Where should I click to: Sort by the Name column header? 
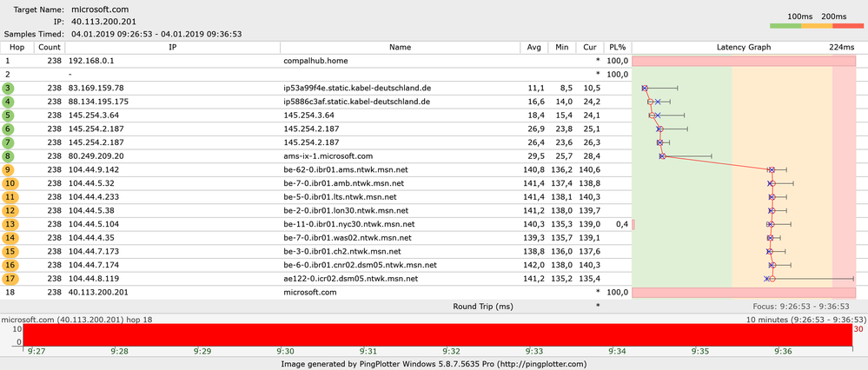pyautogui.click(x=400, y=48)
